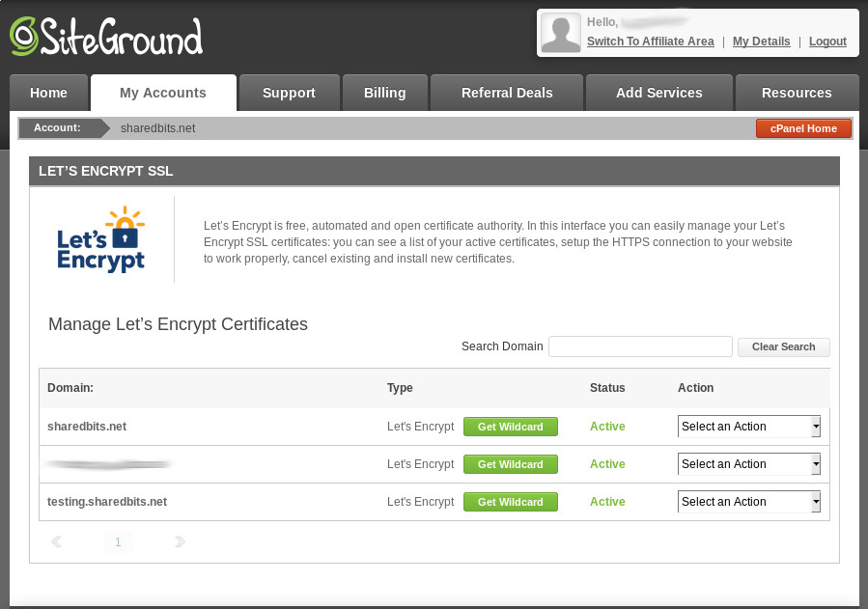This screenshot has height=609, width=868.
Task: Click the user avatar icon
Action: pyautogui.click(x=561, y=33)
